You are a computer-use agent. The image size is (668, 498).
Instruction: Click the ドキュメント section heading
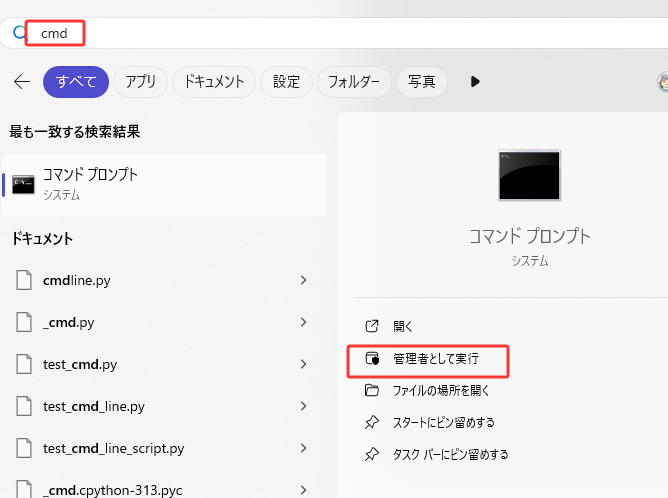[x=42, y=238]
